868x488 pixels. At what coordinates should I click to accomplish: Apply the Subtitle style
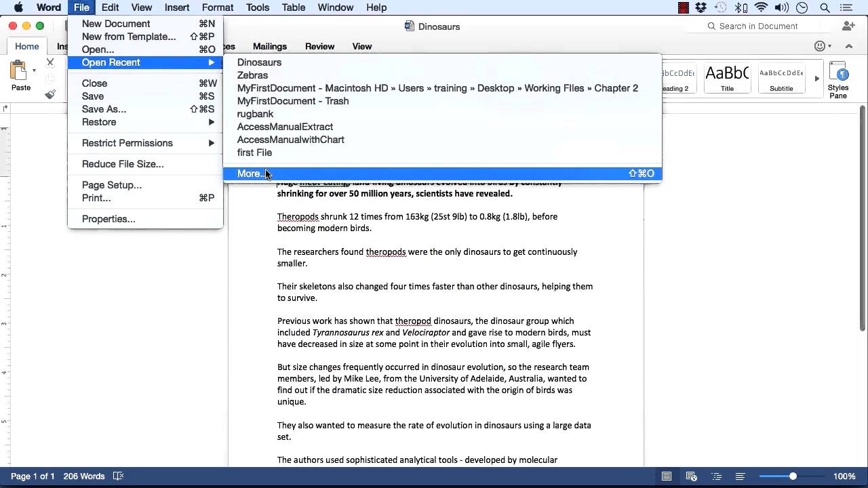pyautogui.click(x=781, y=78)
